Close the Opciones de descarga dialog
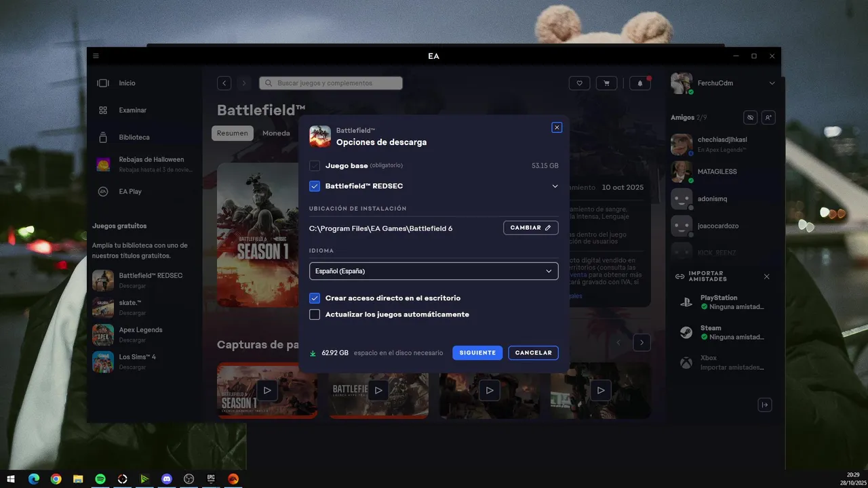The height and width of the screenshot is (488, 868). (557, 127)
